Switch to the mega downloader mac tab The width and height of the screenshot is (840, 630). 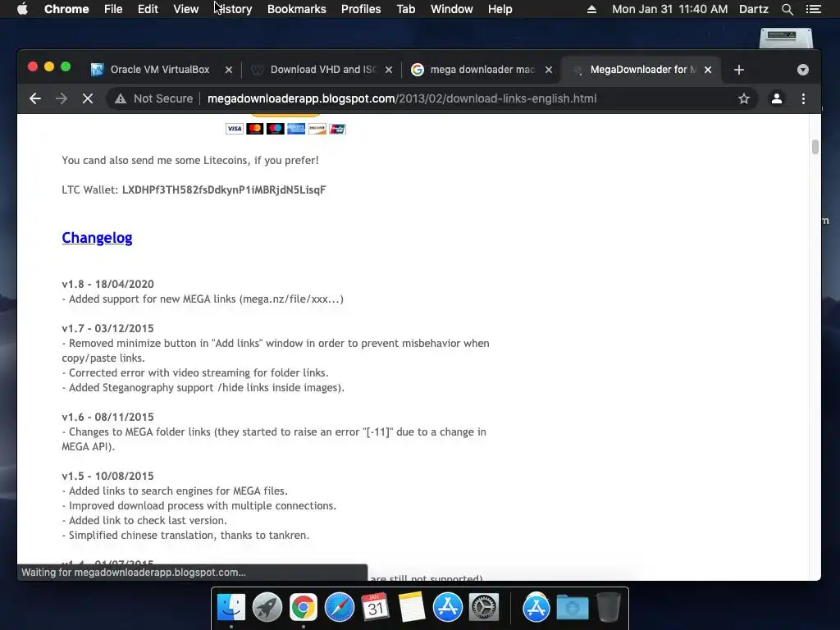tap(482, 70)
